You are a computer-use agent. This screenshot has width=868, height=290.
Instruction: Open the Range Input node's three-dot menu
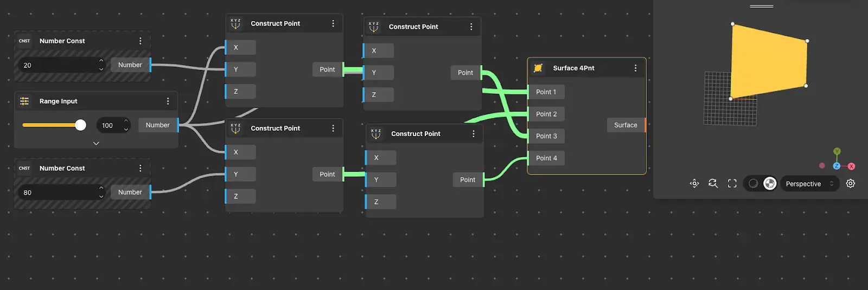click(168, 101)
